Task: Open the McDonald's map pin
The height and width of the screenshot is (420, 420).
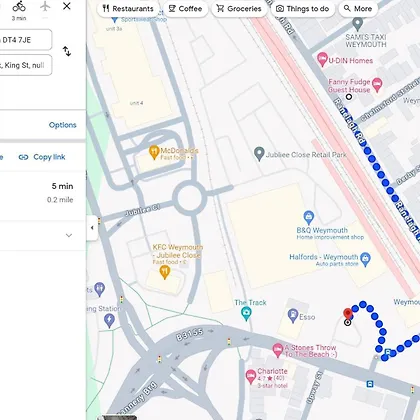Action: coord(154,152)
